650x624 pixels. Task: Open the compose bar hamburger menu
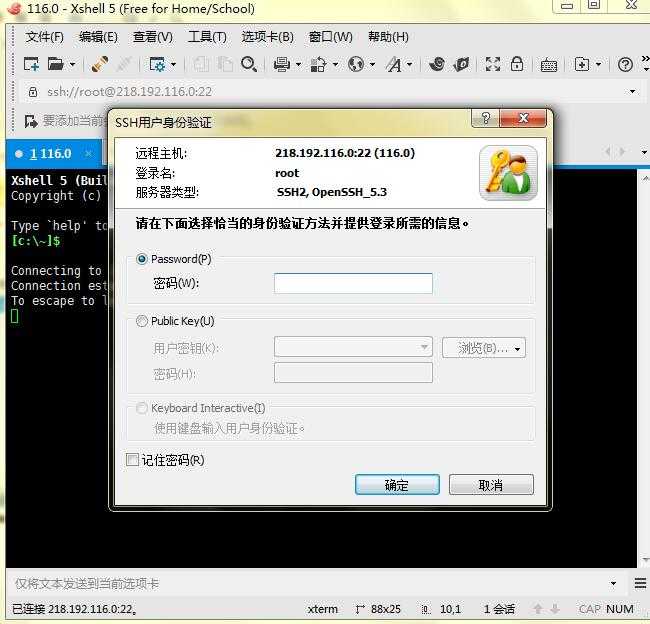(x=640, y=583)
